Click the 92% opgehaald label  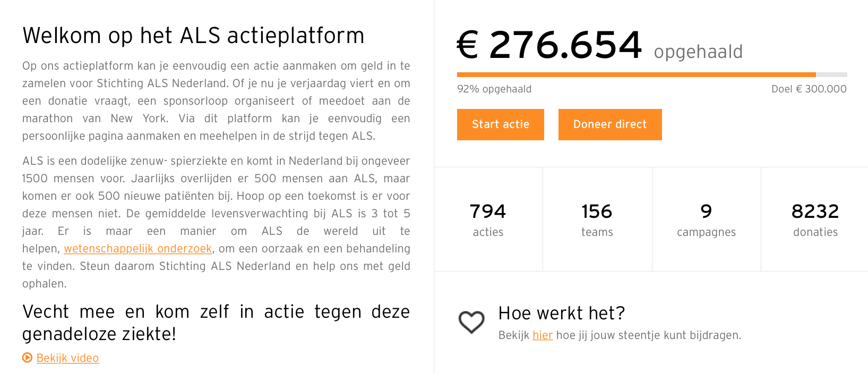[x=494, y=89]
